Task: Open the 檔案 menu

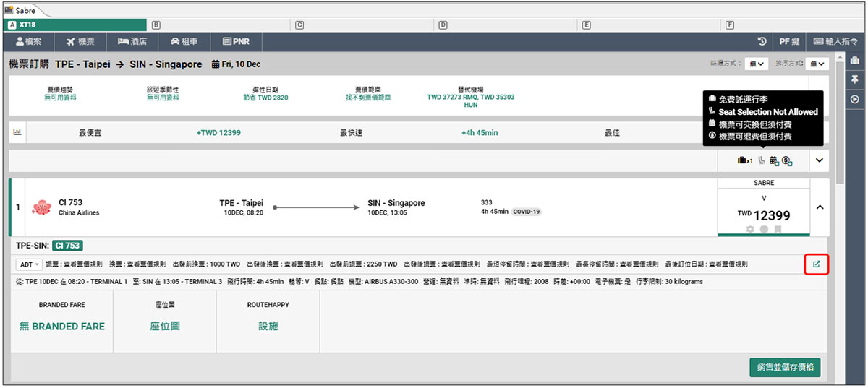Action: [29, 42]
